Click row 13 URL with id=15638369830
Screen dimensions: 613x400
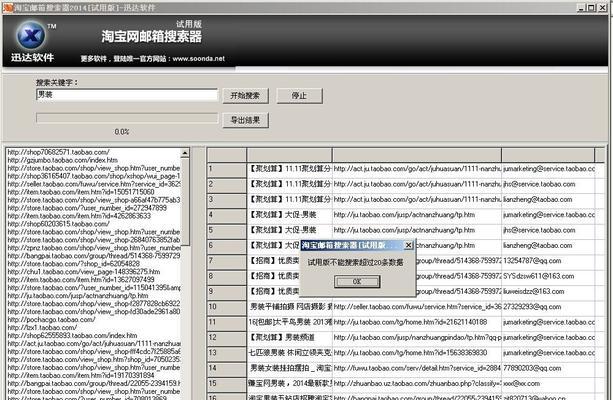click(x=410, y=353)
